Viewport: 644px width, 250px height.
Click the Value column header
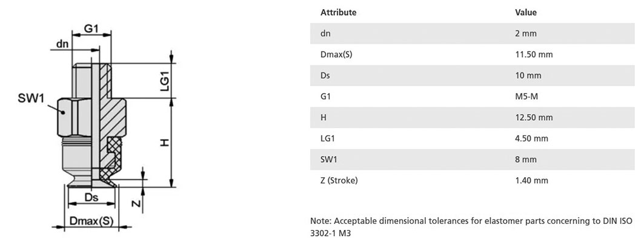tap(526, 12)
